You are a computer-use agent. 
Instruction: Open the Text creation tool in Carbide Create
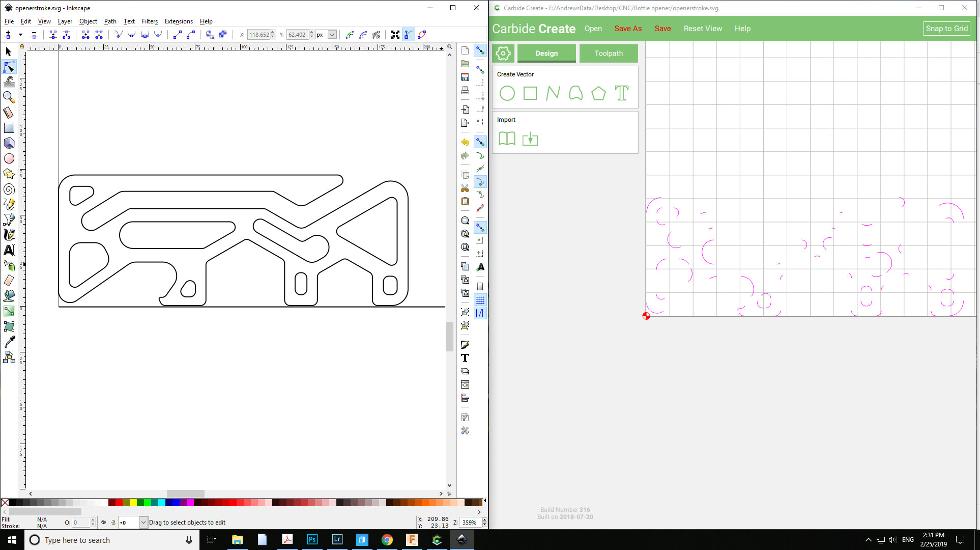[x=621, y=93]
